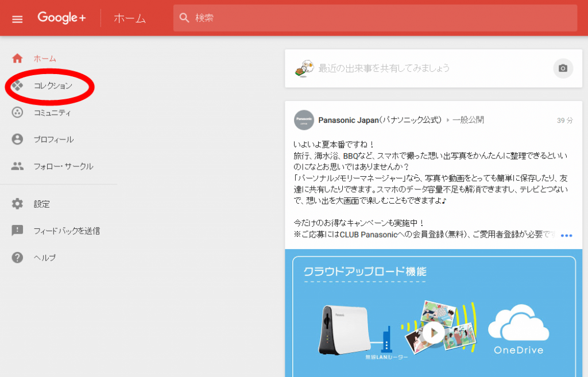Open プロフィール in the sidebar
Image resolution: width=588 pixels, height=377 pixels.
point(53,140)
